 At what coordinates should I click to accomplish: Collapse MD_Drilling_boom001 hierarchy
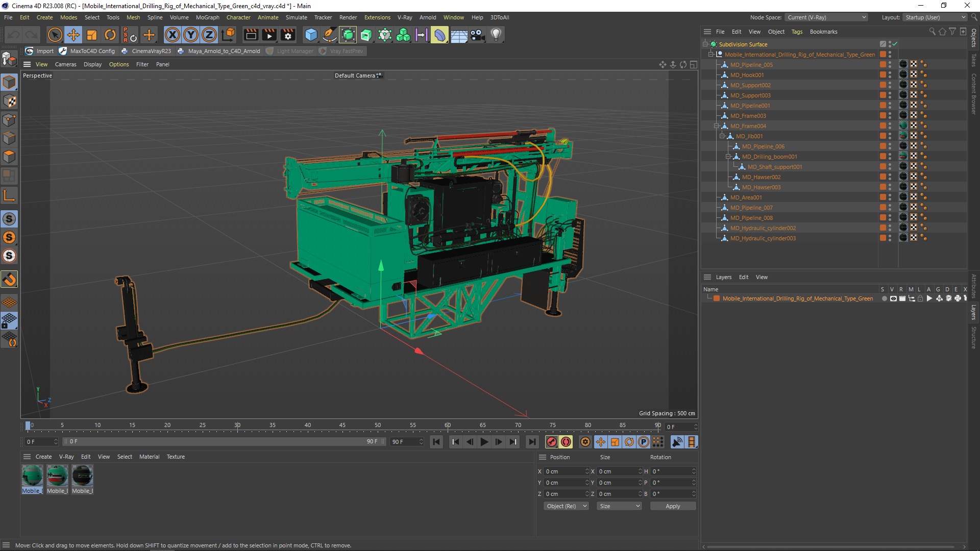coord(728,156)
